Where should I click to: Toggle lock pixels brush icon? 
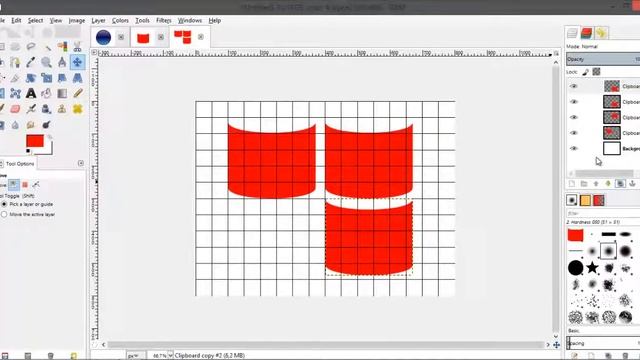tap(586, 72)
